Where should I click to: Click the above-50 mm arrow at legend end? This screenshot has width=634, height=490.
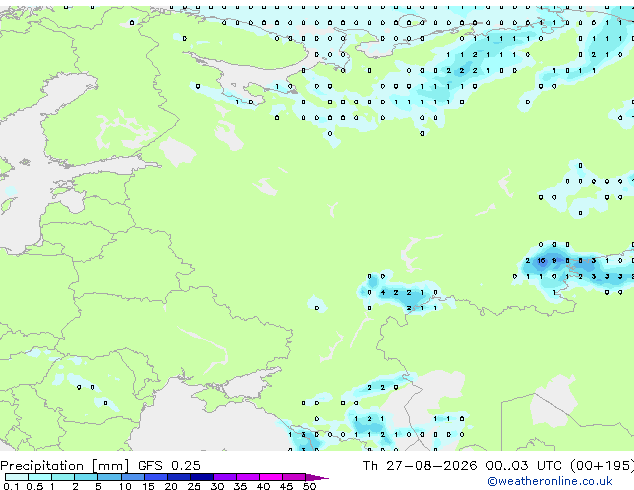pyautogui.click(x=317, y=477)
